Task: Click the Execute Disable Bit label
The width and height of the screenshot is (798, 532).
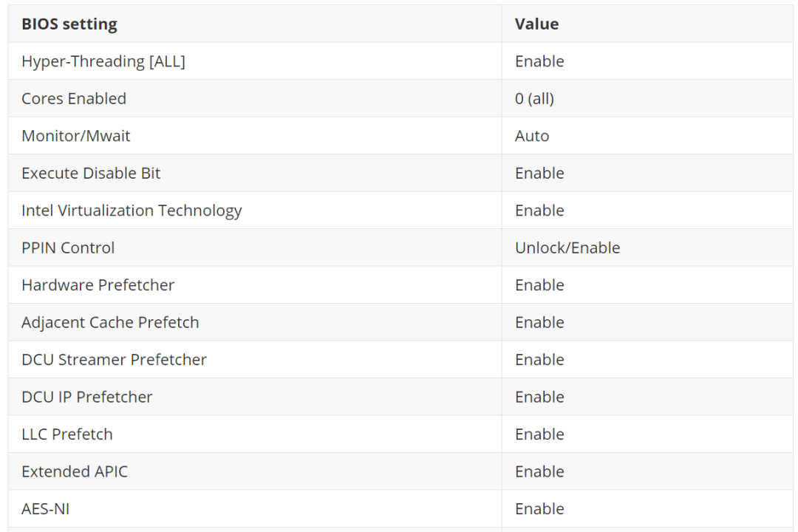Action: tap(91, 173)
